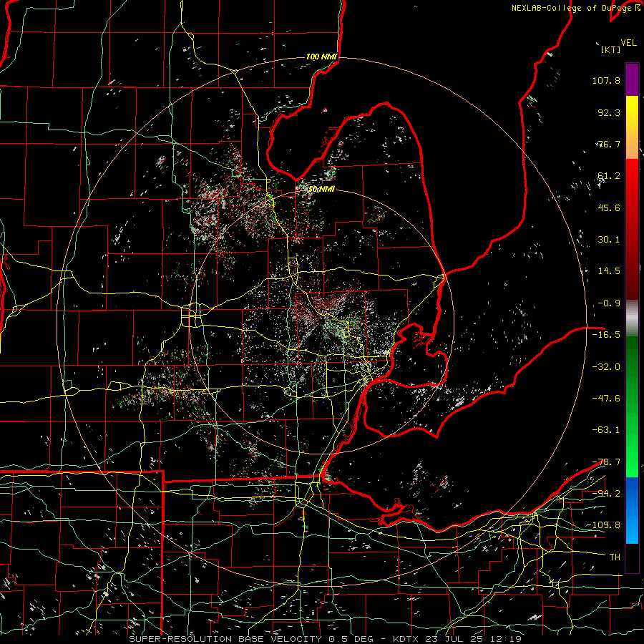Click the 76.7 legend value
Screen dimensions: 644x644
(609, 144)
